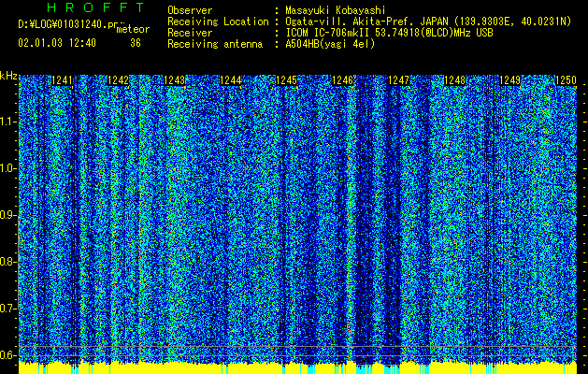Click the 1.1 frequency axis label
This screenshot has width=588, height=374.
[x=7, y=122]
